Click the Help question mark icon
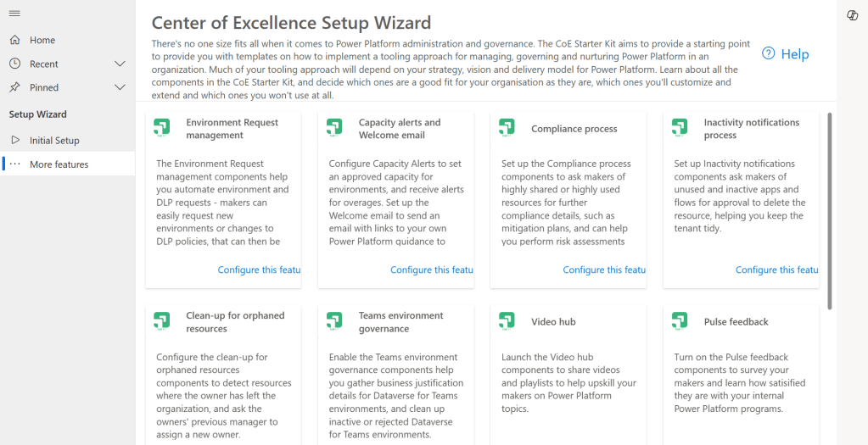This screenshot has height=445, width=868. pyautogui.click(x=769, y=53)
